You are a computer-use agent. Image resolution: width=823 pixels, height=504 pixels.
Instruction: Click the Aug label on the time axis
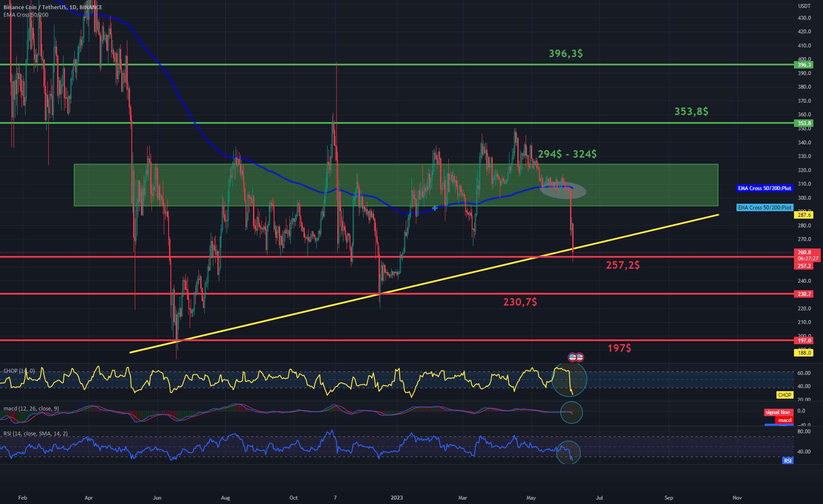[225, 498]
